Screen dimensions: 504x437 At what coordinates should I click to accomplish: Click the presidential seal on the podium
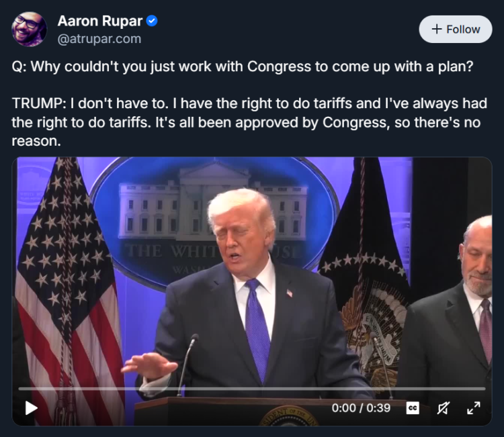(x=288, y=416)
